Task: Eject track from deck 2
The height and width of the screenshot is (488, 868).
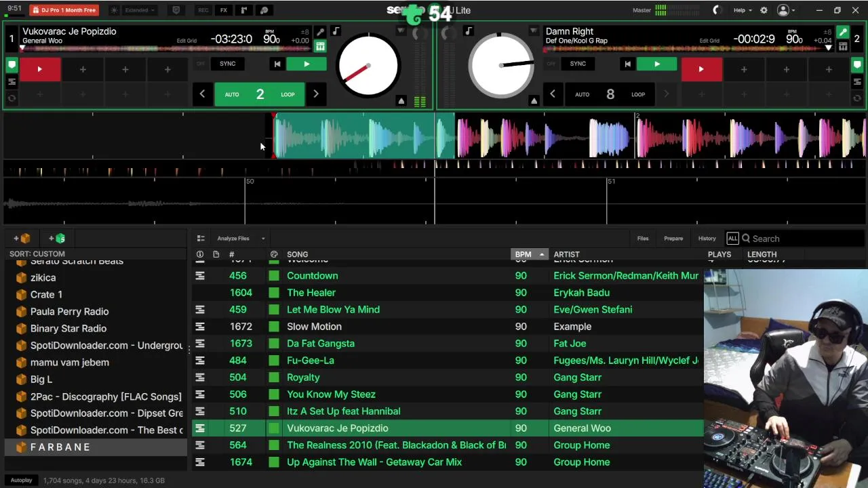Action: point(534,101)
